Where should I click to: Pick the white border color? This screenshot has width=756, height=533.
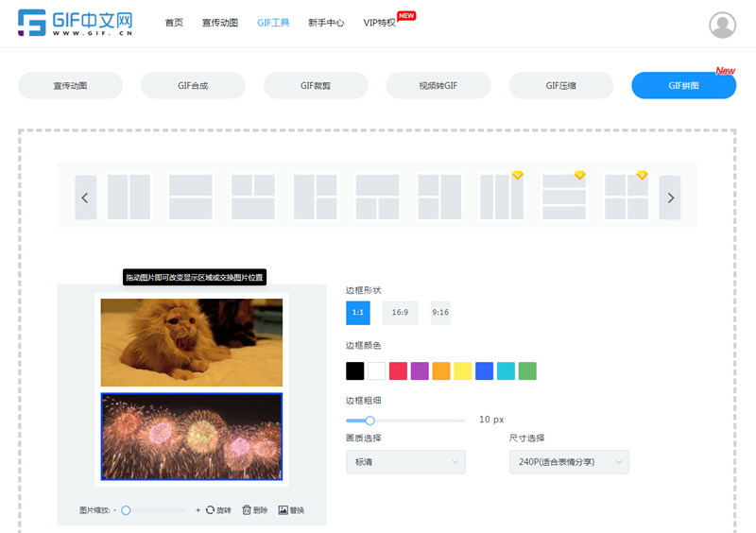tap(376, 371)
